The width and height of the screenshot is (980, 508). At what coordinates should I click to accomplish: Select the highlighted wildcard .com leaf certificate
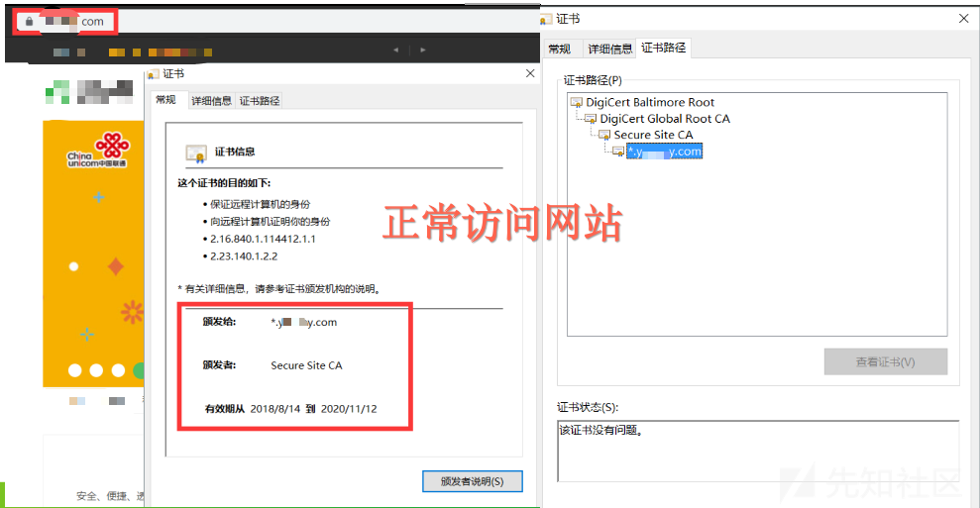664,152
